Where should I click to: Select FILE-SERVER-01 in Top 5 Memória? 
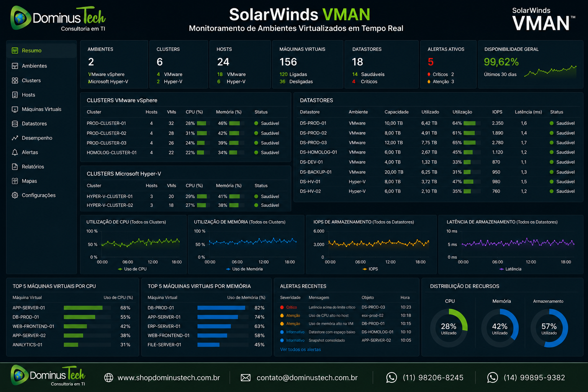tap(164, 345)
